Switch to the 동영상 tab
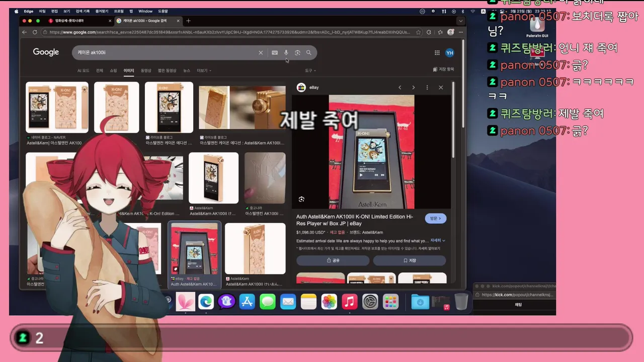The width and height of the screenshot is (644, 362). 146,70
